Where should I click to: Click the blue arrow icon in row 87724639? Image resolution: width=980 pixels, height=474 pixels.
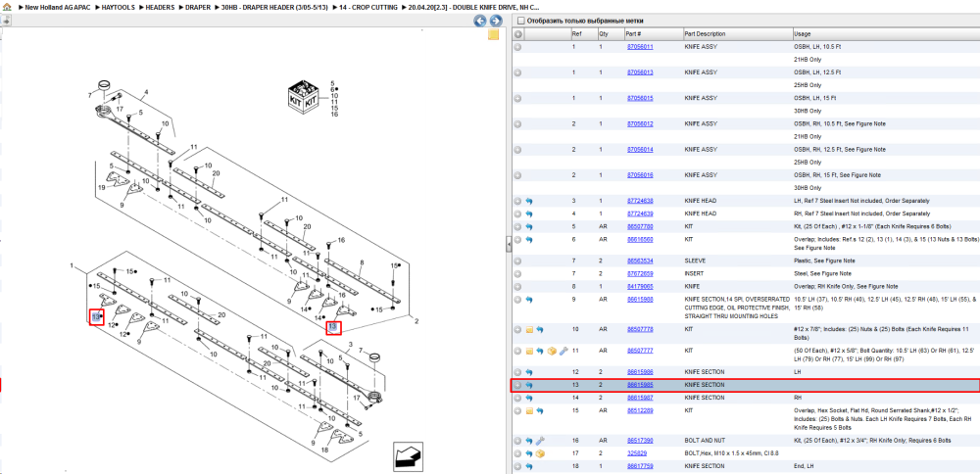[529, 213]
